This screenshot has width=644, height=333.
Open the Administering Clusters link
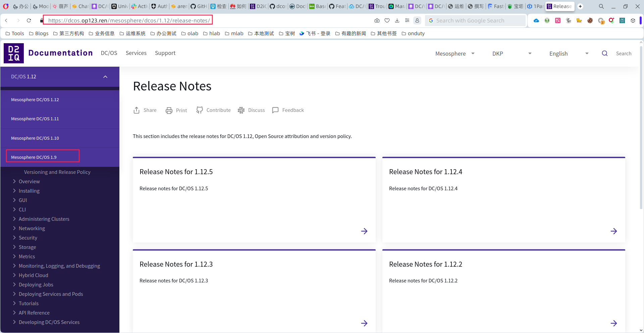[44, 219]
